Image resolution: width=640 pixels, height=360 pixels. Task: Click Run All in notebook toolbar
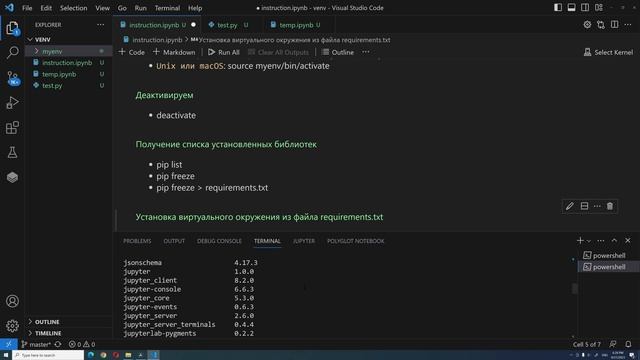point(224,52)
